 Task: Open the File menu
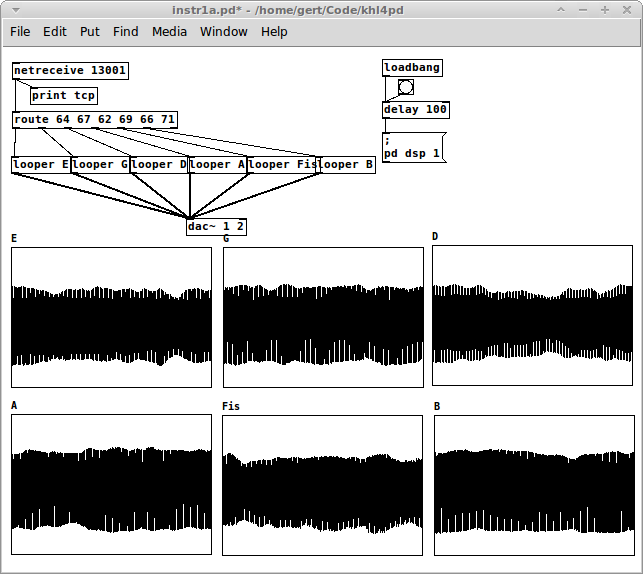20,31
